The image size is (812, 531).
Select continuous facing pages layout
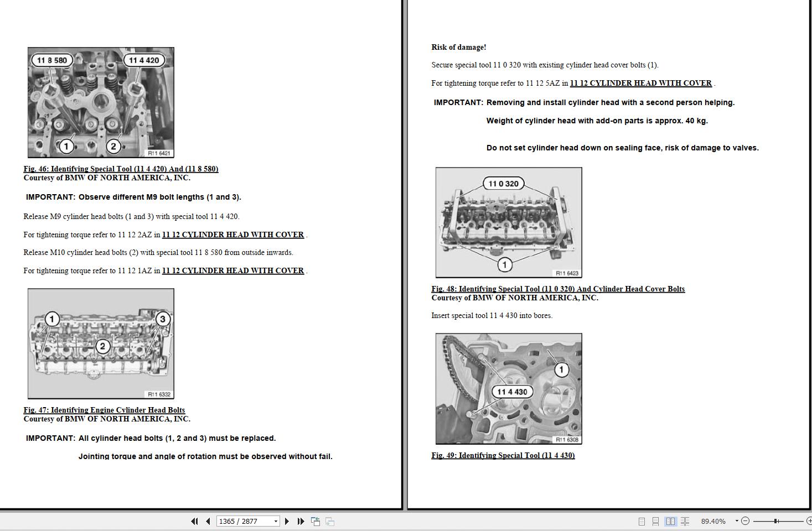click(685, 521)
